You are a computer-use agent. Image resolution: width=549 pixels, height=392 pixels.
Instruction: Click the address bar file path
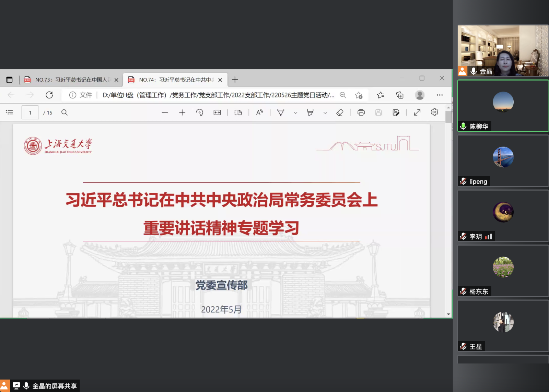219,95
